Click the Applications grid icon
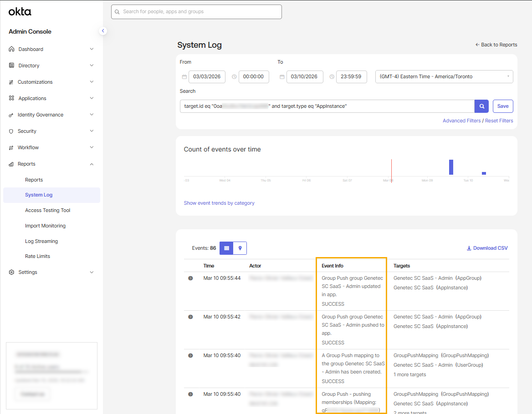 pyautogui.click(x=11, y=98)
